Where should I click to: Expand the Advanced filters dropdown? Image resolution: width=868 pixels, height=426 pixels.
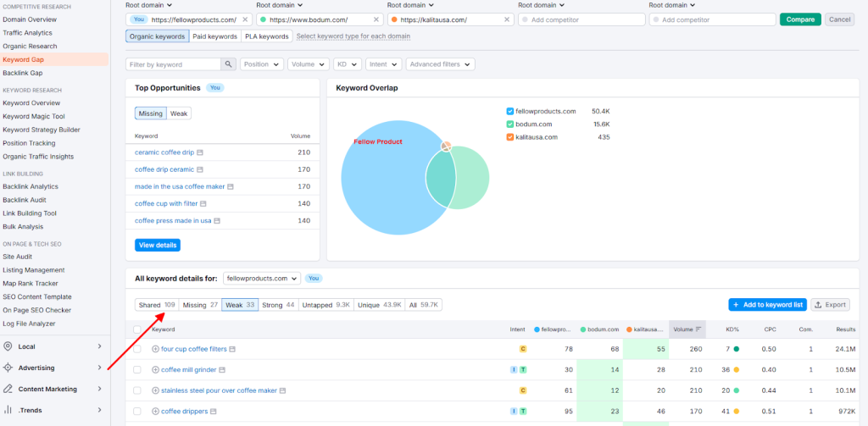coord(440,64)
